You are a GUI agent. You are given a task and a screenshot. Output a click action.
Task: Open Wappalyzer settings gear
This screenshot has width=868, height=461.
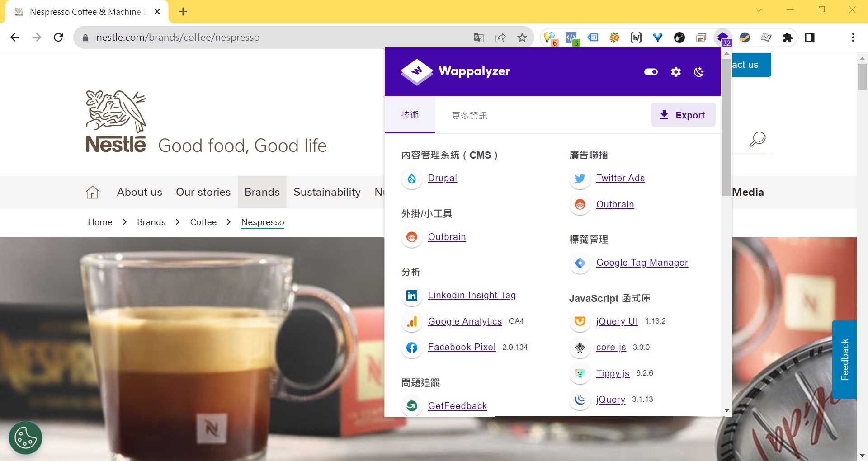tap(676, 72)
